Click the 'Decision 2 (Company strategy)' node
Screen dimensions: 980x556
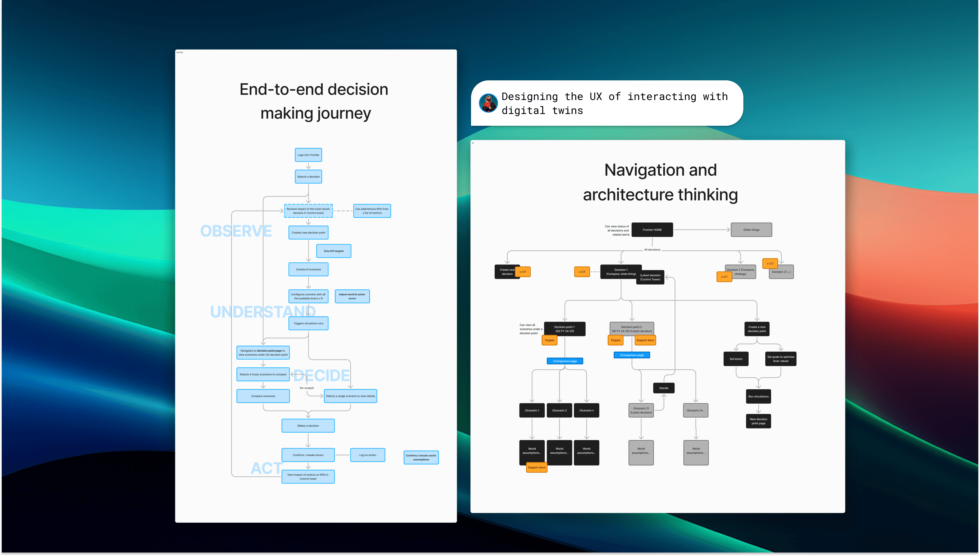(740, 272)
